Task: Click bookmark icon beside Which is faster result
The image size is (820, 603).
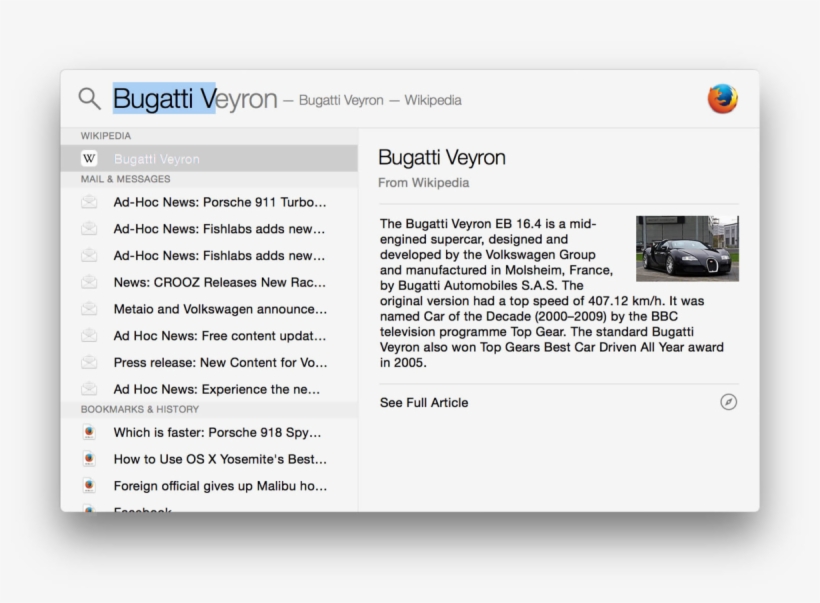Action: coord(90,433)
